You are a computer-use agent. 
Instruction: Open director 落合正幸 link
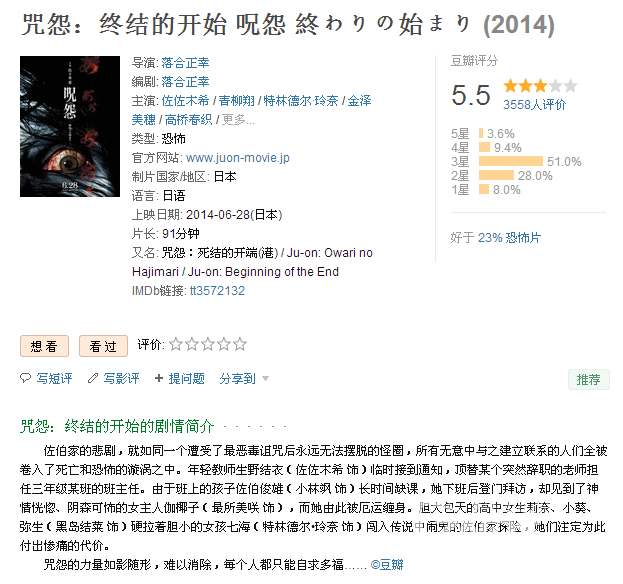click(185, 62)
